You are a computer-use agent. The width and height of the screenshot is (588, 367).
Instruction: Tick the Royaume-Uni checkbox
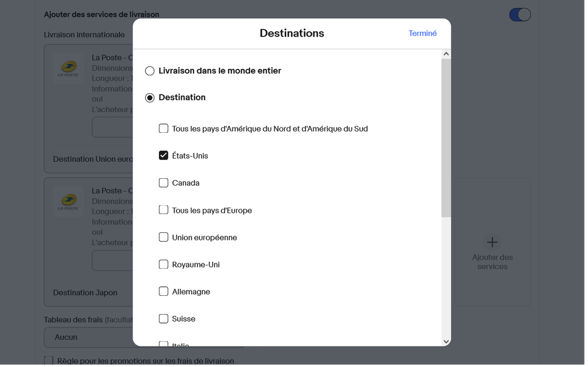(164, 265)
